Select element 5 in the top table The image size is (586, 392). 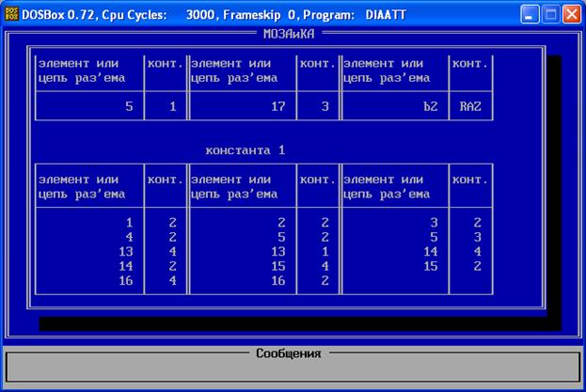point(129,106)
